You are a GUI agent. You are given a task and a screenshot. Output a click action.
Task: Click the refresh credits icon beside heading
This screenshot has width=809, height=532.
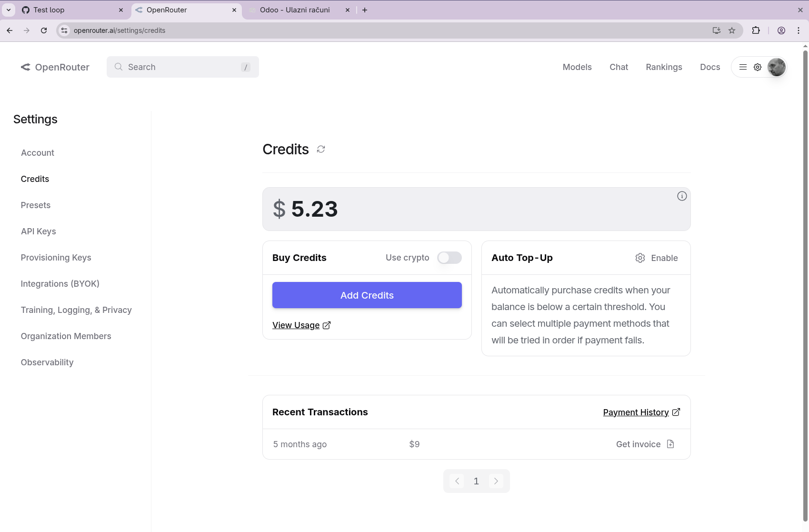(321, 149)
